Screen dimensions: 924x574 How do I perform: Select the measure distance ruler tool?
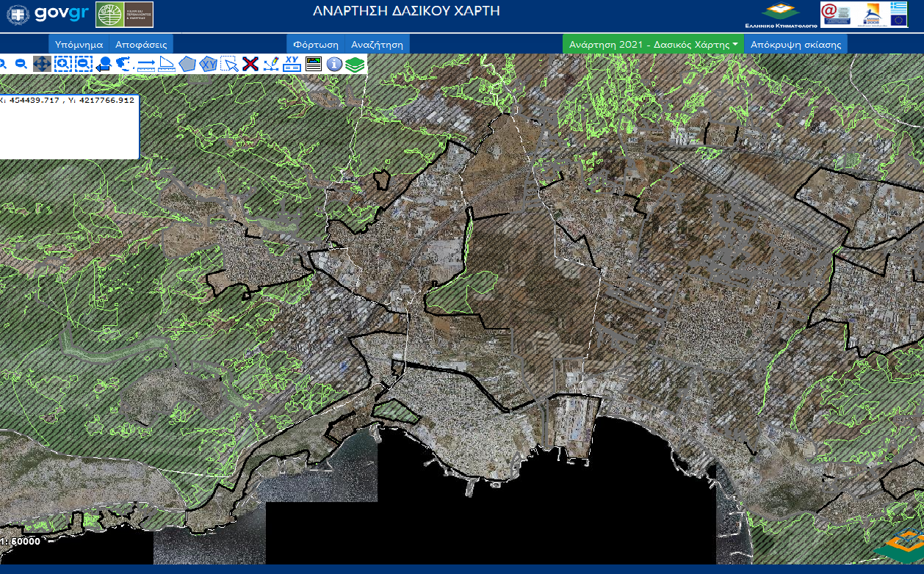[x=145, y=64]
